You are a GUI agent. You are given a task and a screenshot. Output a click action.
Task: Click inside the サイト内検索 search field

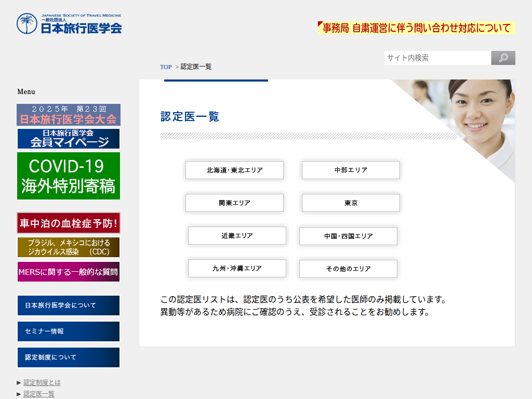pos(437,58)
